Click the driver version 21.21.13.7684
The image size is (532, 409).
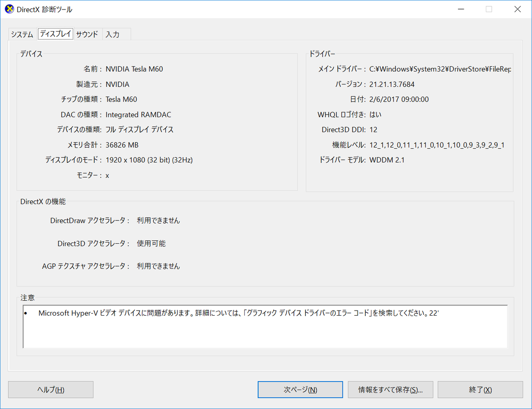pos(392,84)
